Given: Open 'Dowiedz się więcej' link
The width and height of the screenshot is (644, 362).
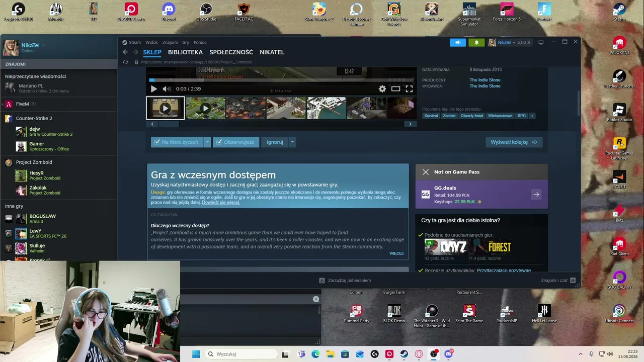Looking at the screenshot, I should [x=221, y=202].
